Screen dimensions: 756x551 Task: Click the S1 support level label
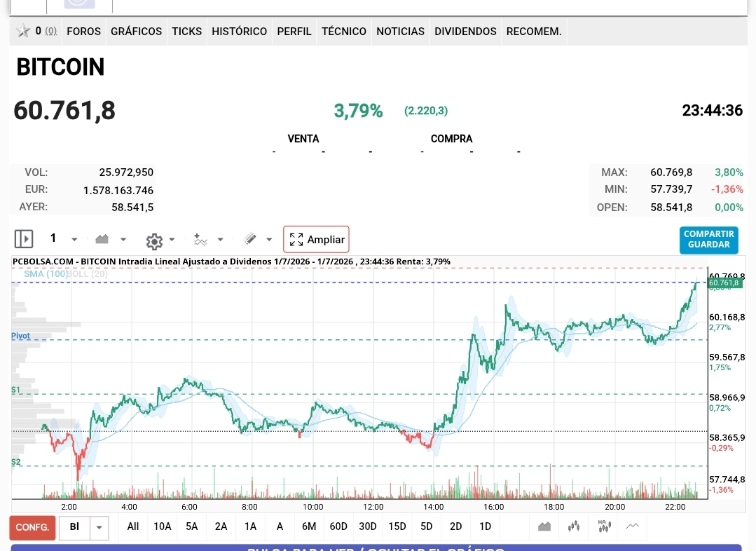(16, 390)
